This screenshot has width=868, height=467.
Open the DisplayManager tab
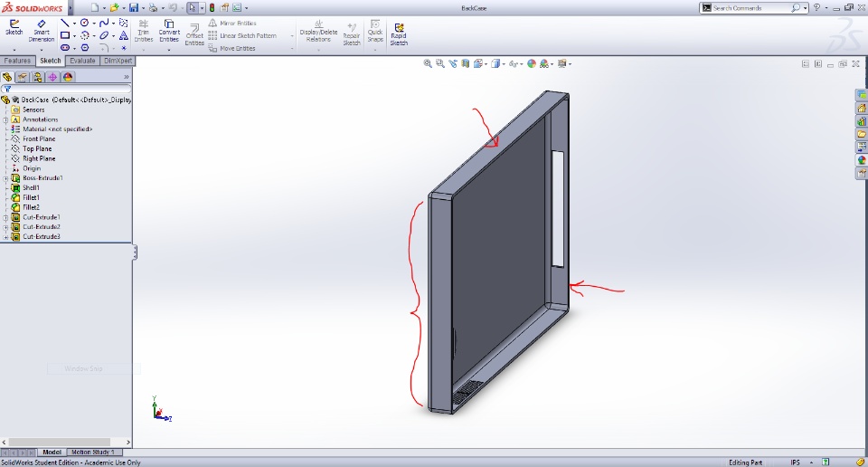pos(68,77)
